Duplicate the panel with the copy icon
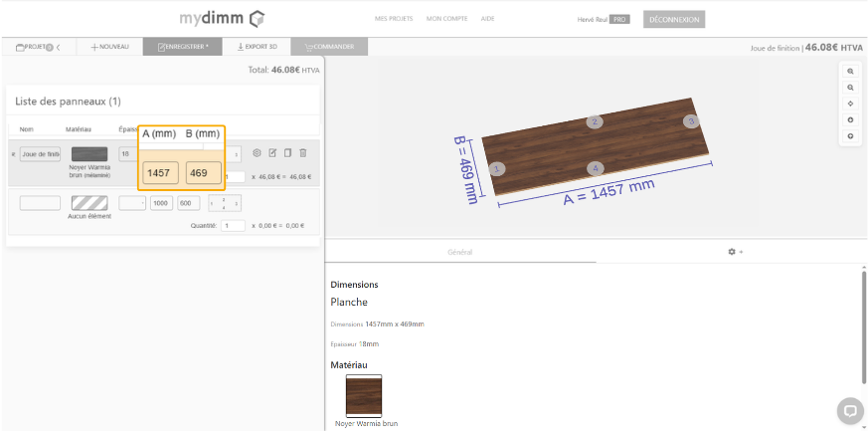The image size is (868, 431). [x=287, y=153]
